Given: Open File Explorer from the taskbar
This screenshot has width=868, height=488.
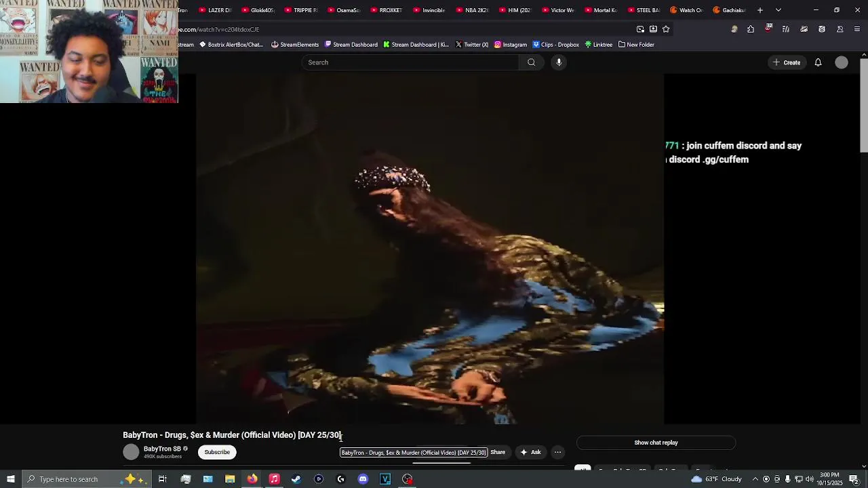Looking at the screenshot, I should click(230, 479).
